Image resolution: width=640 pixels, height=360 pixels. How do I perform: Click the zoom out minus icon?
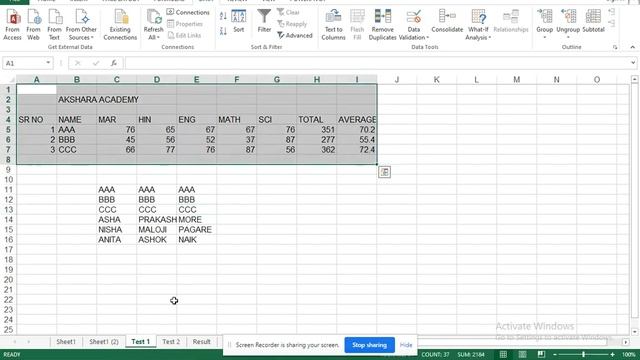click(555, 355)
